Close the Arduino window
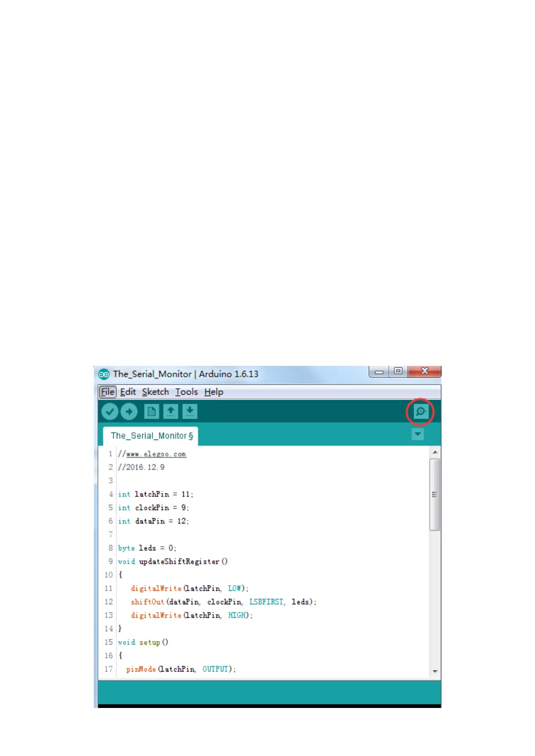Image resolution: width=535 pixels, height=756 pixels. (424, 371)
